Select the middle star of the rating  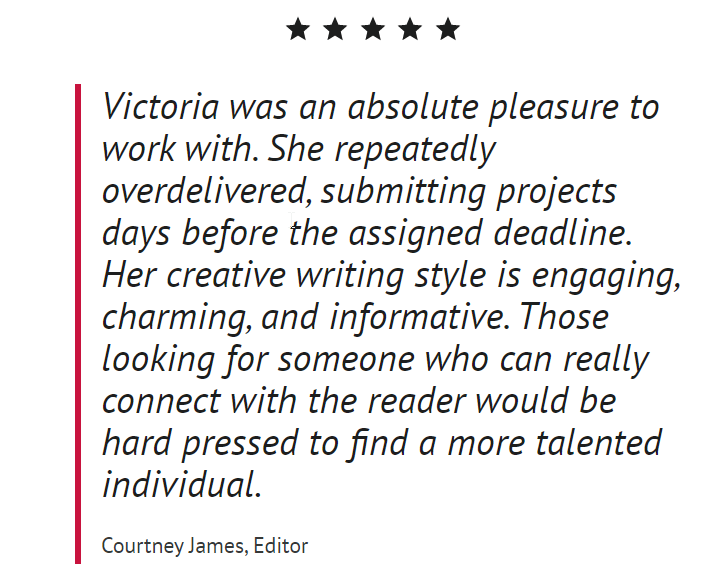click(x=373, y=30)
